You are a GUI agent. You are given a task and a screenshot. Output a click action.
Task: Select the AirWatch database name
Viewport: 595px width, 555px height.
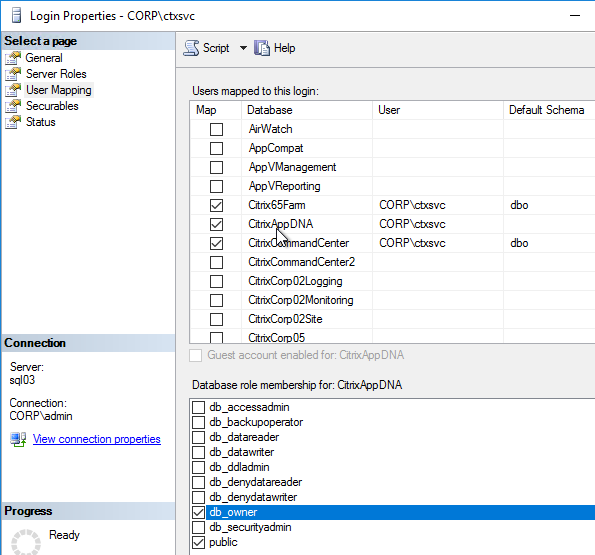click(270, 129)
